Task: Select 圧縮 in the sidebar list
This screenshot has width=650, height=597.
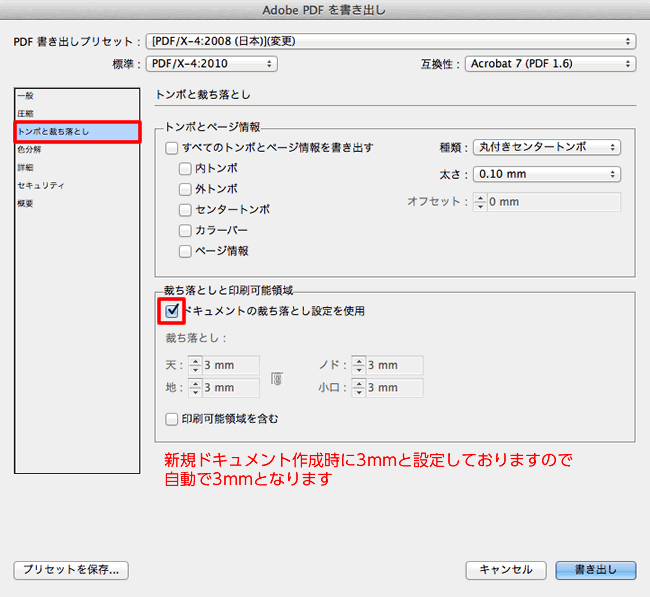Action: coord(77,114)
